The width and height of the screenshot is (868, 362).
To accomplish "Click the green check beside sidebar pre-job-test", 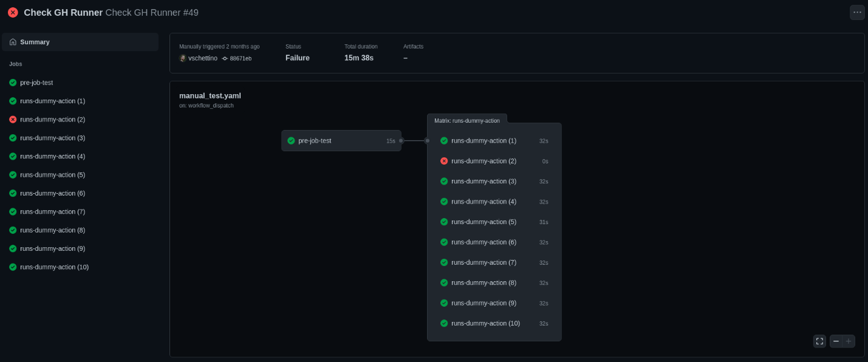I will click(13, 83).
